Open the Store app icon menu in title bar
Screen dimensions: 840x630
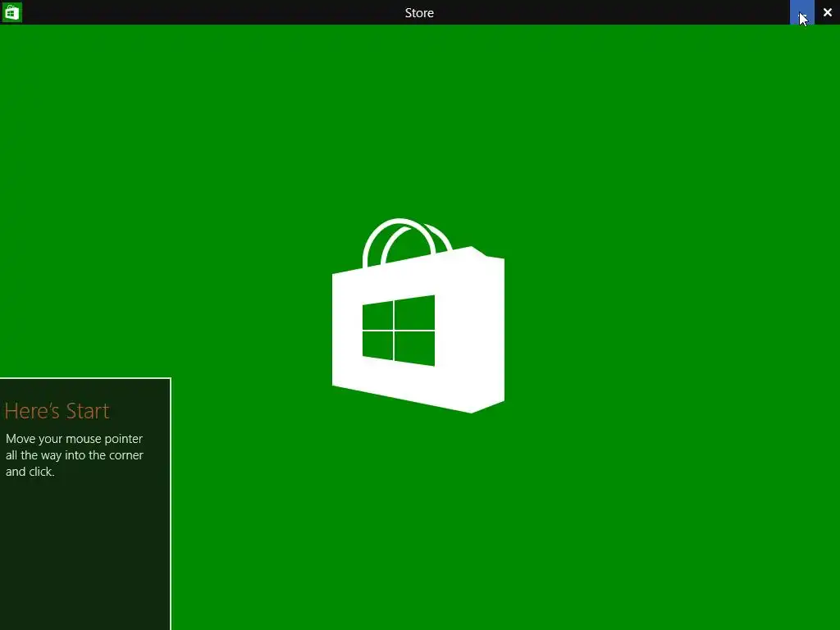point(11,12)
